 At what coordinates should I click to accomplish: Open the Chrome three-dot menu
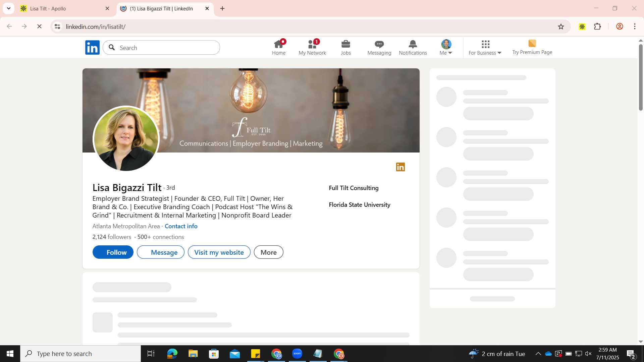coord(635,26)
